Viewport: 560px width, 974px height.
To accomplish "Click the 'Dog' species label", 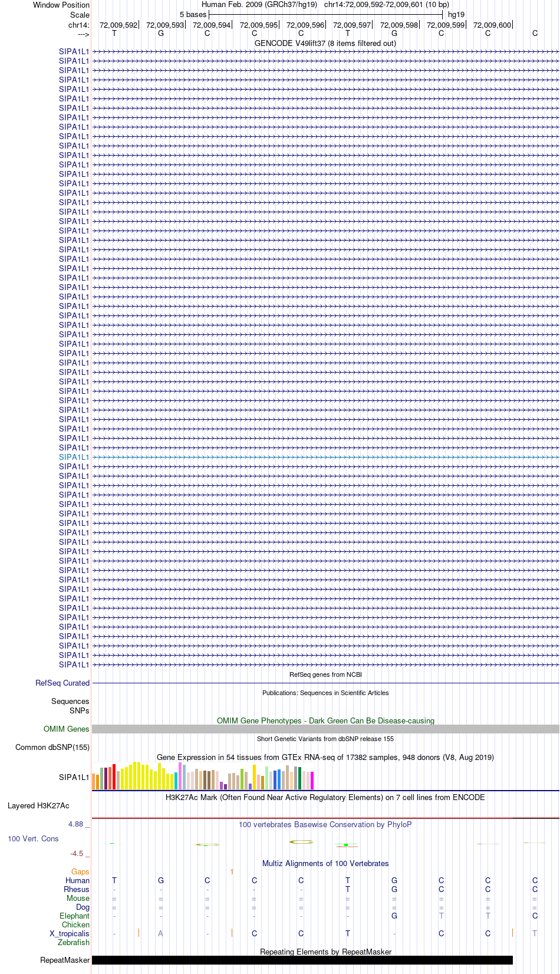I will coord(83,907).
